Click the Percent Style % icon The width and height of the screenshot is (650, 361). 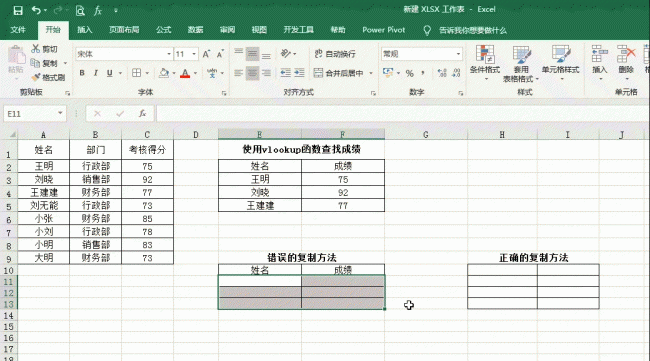click(x=410, y=73)
